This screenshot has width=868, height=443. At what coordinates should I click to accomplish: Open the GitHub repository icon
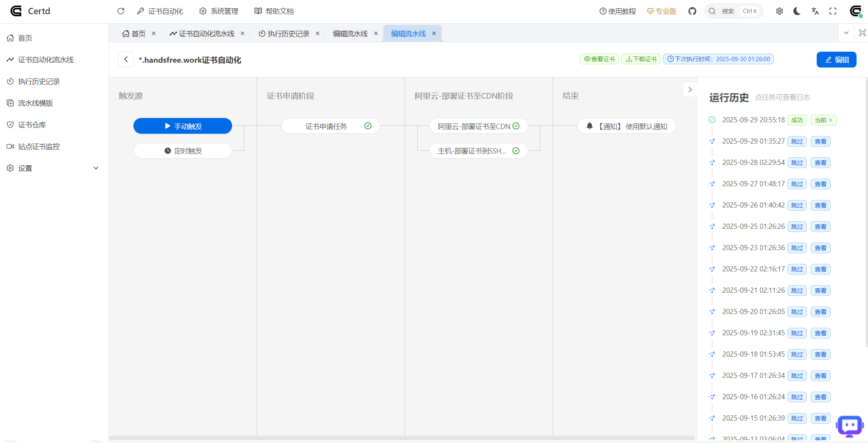[x=692, y=11]
